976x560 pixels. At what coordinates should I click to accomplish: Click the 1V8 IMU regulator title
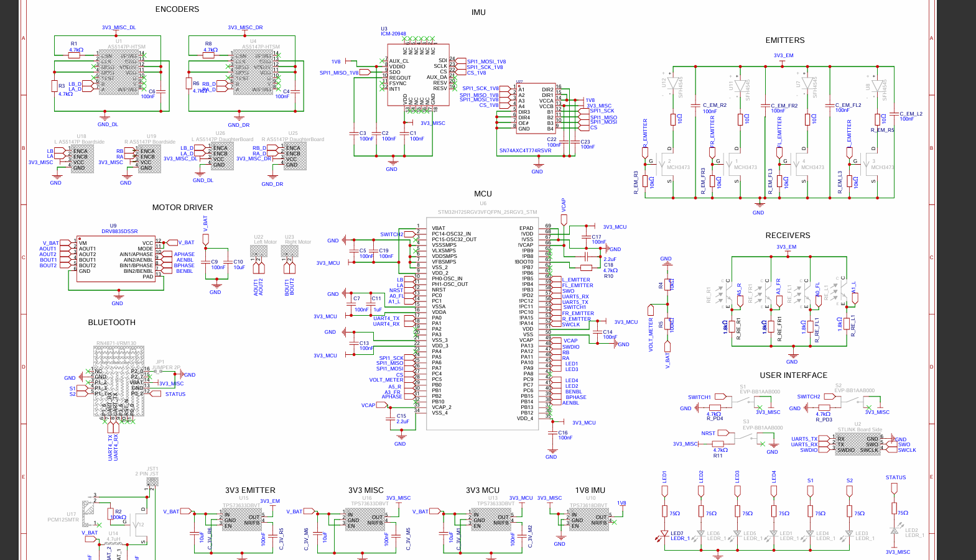[x=590, y=490]
